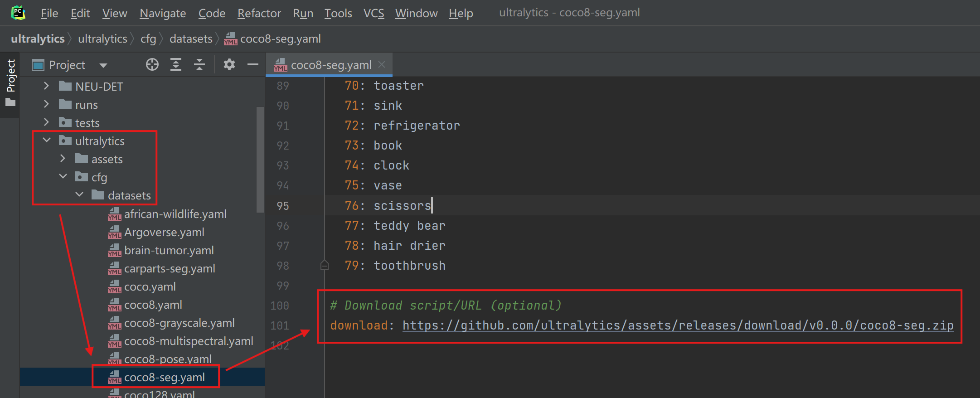Expand the tests folder
The image size is (980, 398).
click(46, 122)
